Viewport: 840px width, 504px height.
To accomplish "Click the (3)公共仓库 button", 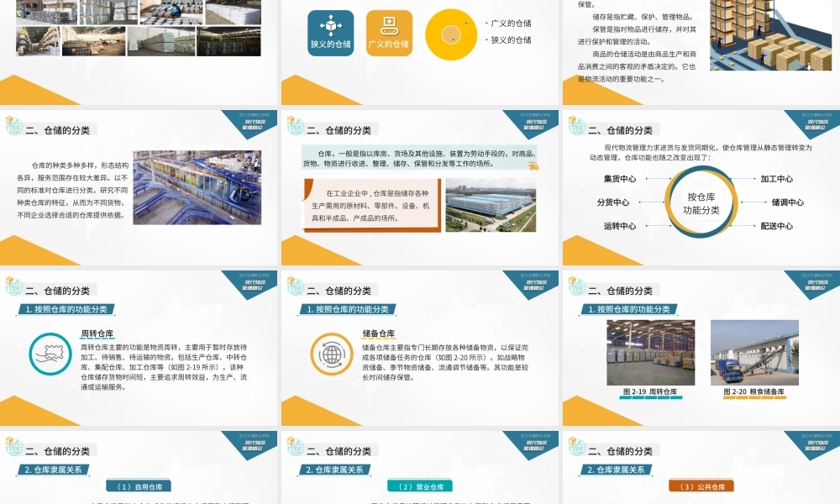I will pyautogui.click(x=701, y=485).
